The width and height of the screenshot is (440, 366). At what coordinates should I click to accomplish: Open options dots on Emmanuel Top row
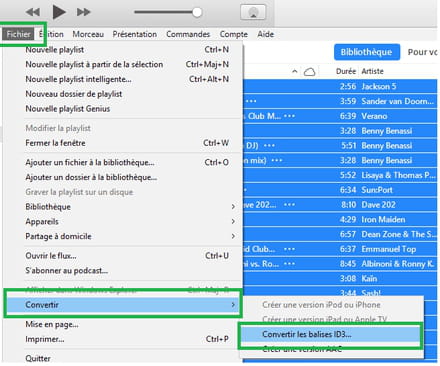pos(289,249)
